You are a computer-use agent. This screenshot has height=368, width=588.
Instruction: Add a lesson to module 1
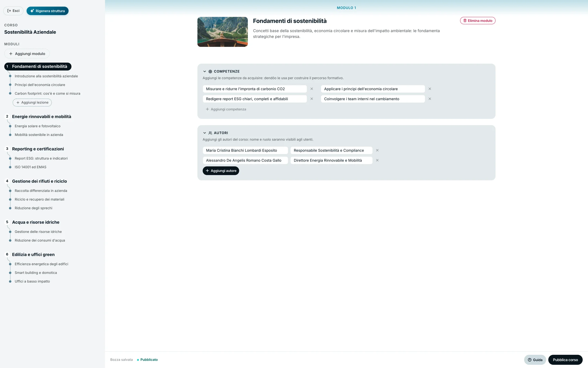(32, 102)
